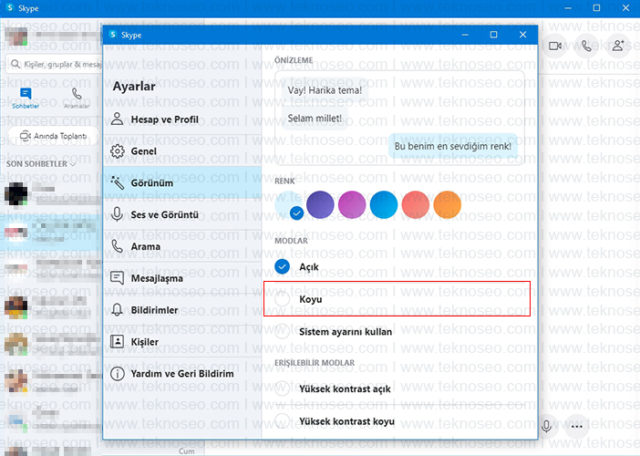Choose Sistem ayarını kullan mode
The width and height of the screenshot is (640, 456).
(x=282, y=331)
